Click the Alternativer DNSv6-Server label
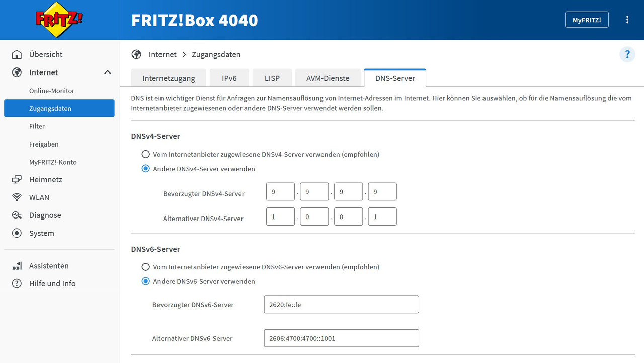 pyautogui.click(x=193, y=339)
